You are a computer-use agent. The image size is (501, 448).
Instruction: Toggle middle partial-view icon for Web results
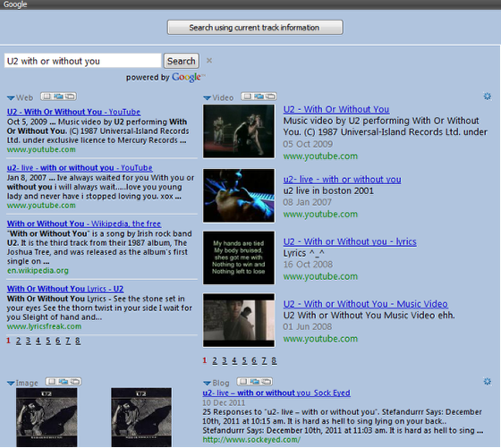pyautogui.click(x=58, y=96)
